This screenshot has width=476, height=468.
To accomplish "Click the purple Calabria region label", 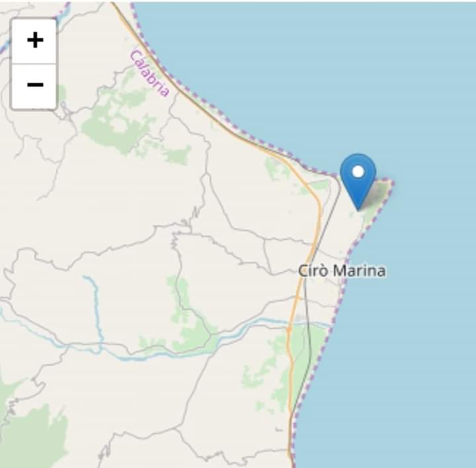I will [x=149, y=74].
